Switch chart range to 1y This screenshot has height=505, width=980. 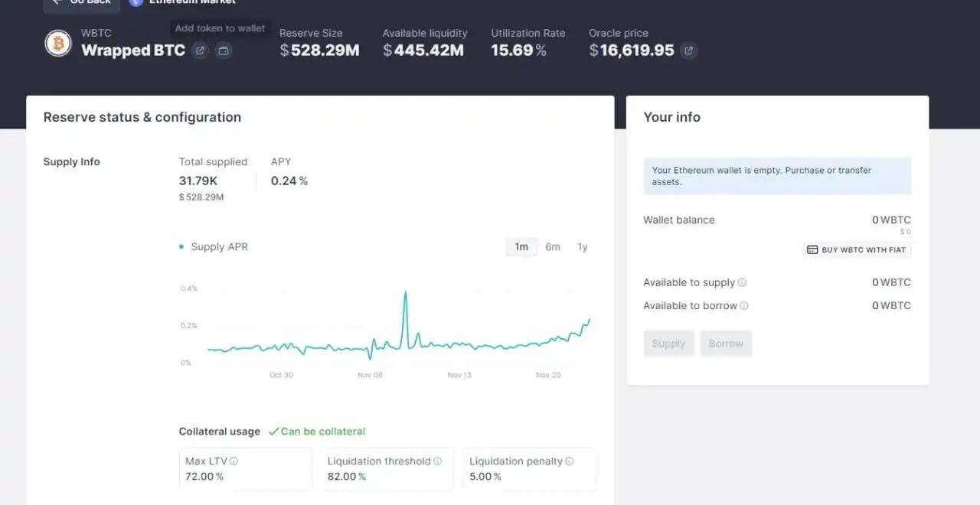click(583, 247)
